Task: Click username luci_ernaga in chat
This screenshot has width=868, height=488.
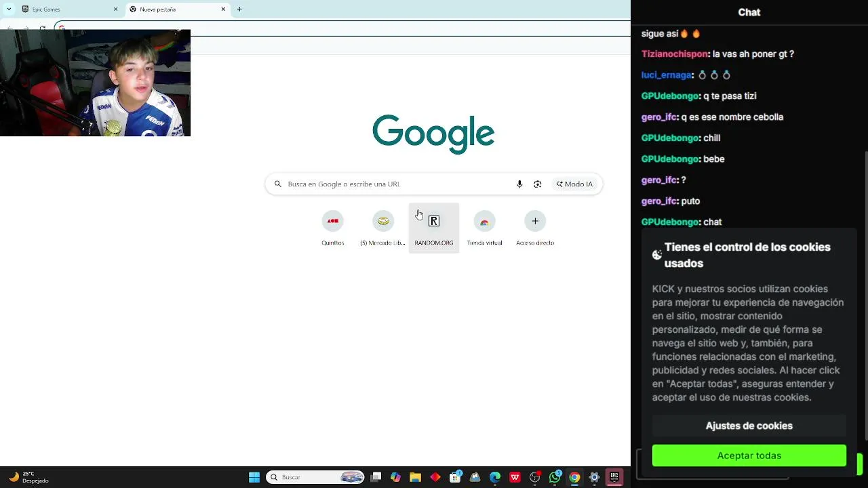Action: coord(666,75)
